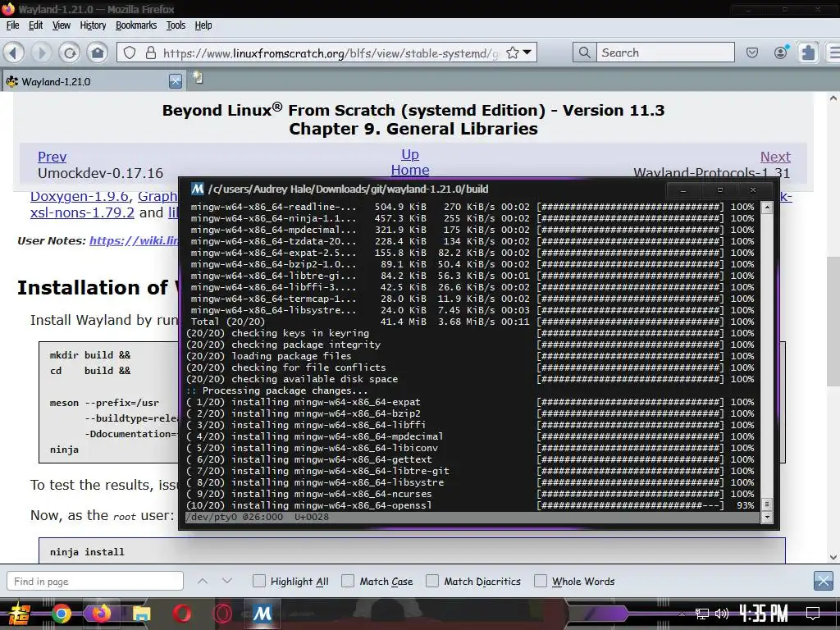
Task: Click '/dev/pty0' terminal status text
Action: 212,517
